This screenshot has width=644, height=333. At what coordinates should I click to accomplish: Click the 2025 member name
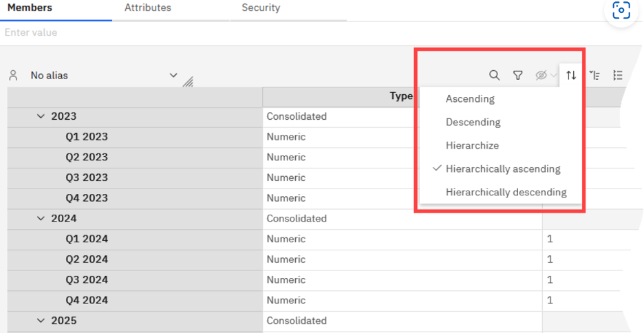pos(64,321)
